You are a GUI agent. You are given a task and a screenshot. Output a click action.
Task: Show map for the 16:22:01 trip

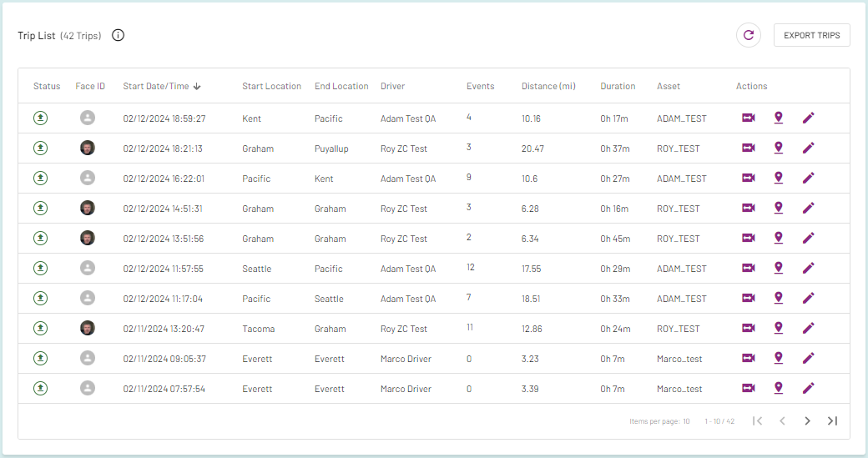click(779, 178)
